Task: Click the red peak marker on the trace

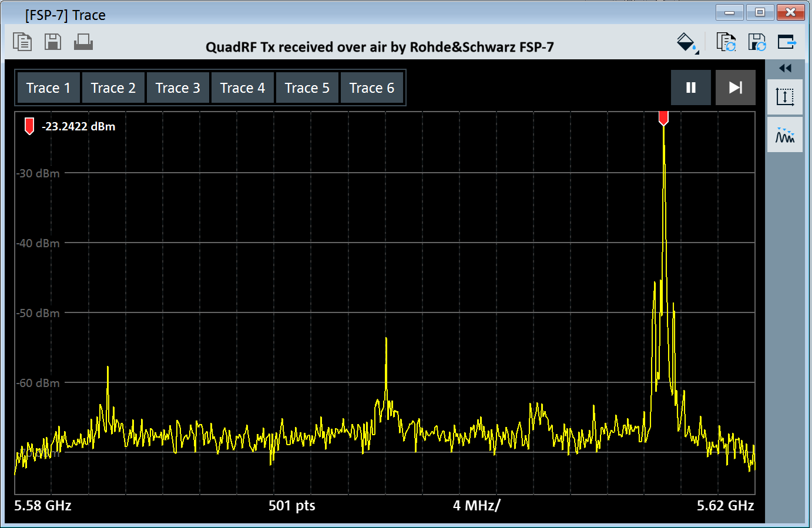Action: pyautogui.click(x=663, y=118)
